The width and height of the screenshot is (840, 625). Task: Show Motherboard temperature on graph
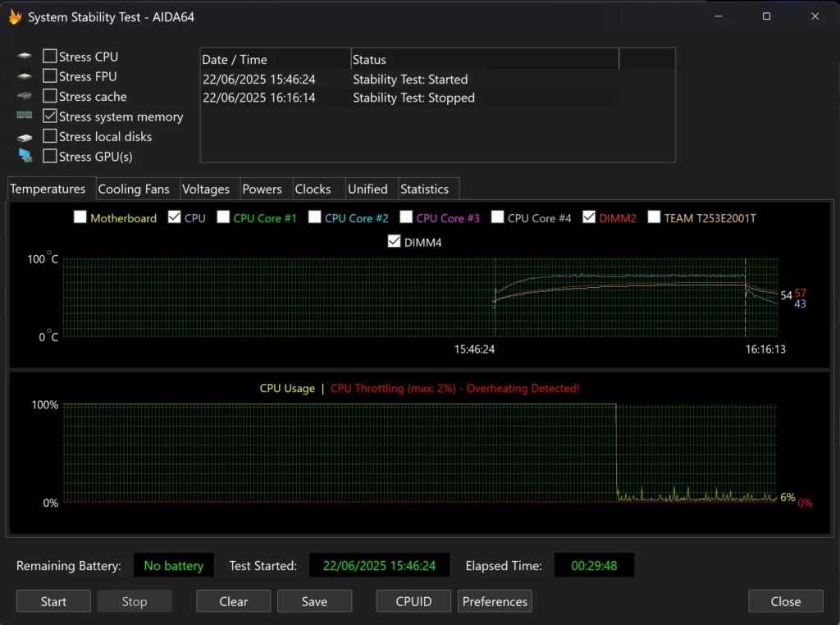[80, 217]
